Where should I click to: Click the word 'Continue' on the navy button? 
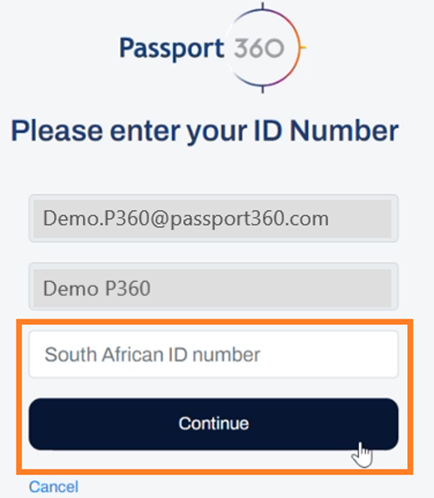(214, 423)
